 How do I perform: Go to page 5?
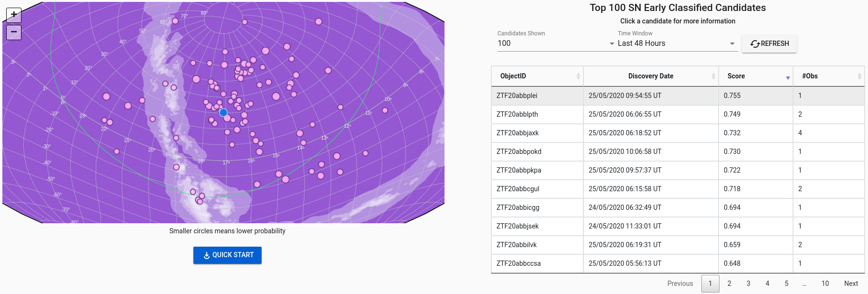786,283
